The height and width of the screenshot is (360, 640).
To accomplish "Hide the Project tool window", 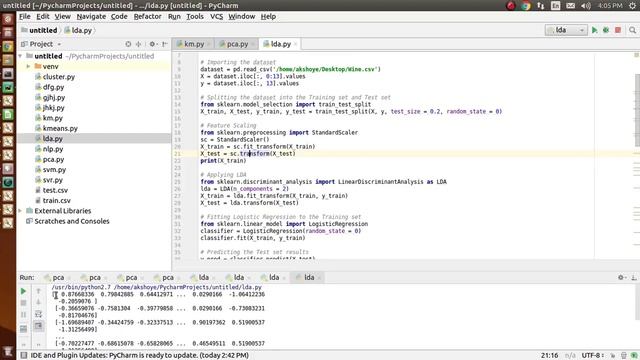I will [x=164, y=44].
